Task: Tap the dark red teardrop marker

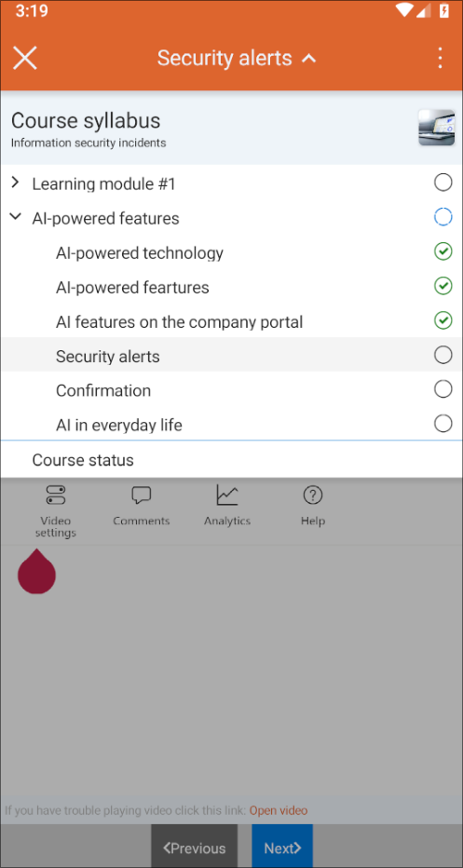Action: (x=36, y=571)
